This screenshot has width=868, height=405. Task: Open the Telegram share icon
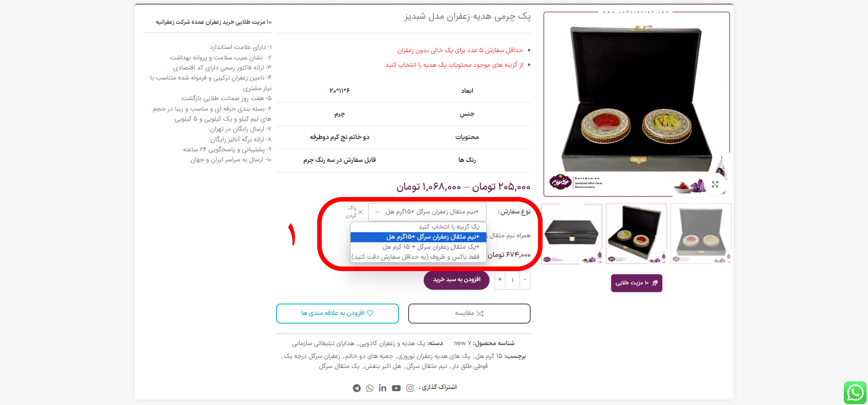[357, 388]
